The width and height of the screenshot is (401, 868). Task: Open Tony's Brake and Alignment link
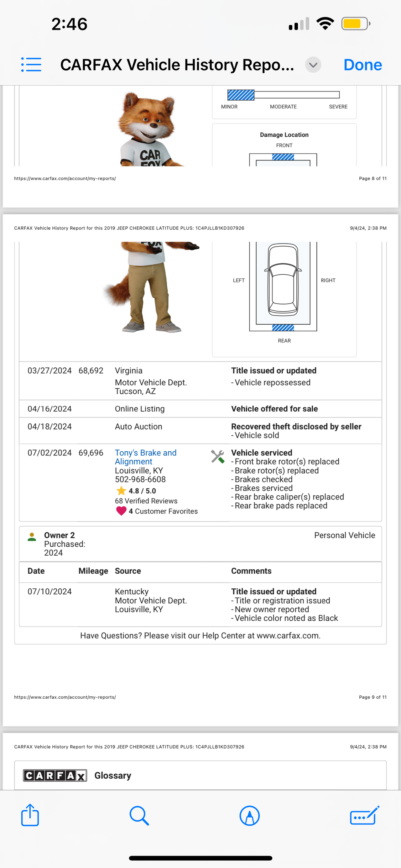[145, 457]
